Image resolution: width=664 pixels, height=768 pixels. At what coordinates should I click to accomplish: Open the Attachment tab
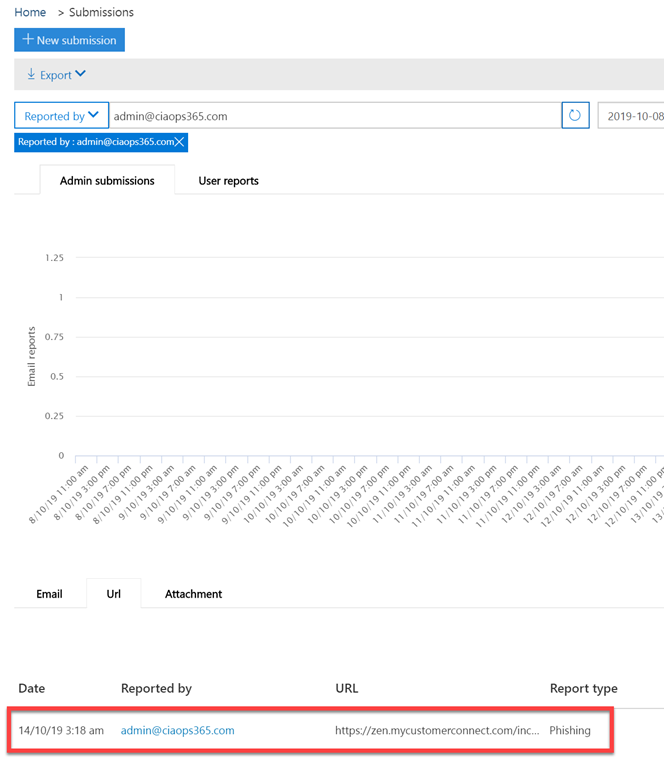tap(193, 594)
